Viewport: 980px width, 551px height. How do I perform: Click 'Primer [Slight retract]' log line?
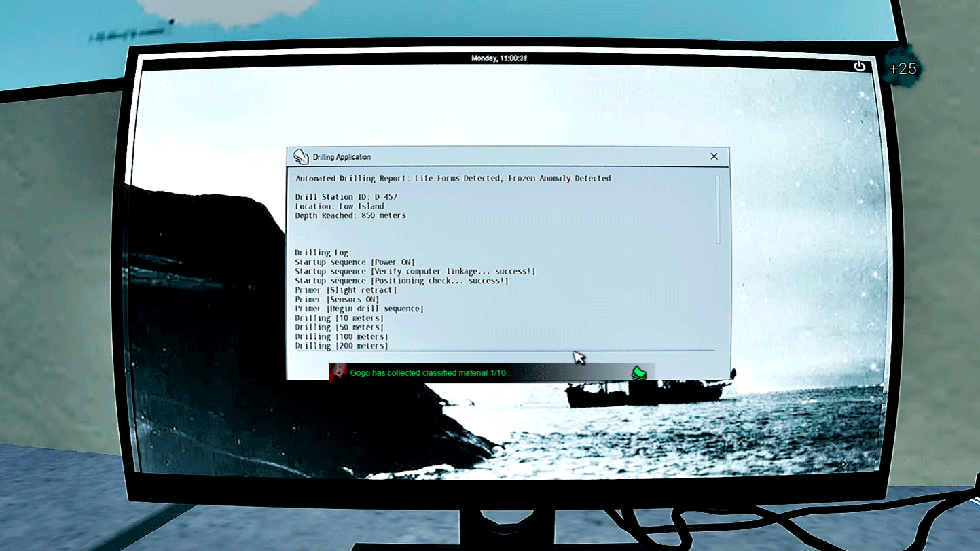pos(346,290)
